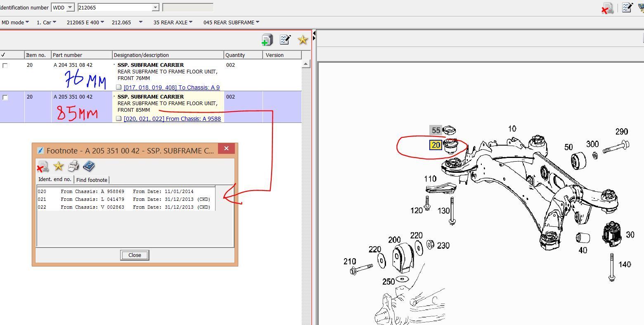Click the printer icon in Footnote dialog

point(73,166)
